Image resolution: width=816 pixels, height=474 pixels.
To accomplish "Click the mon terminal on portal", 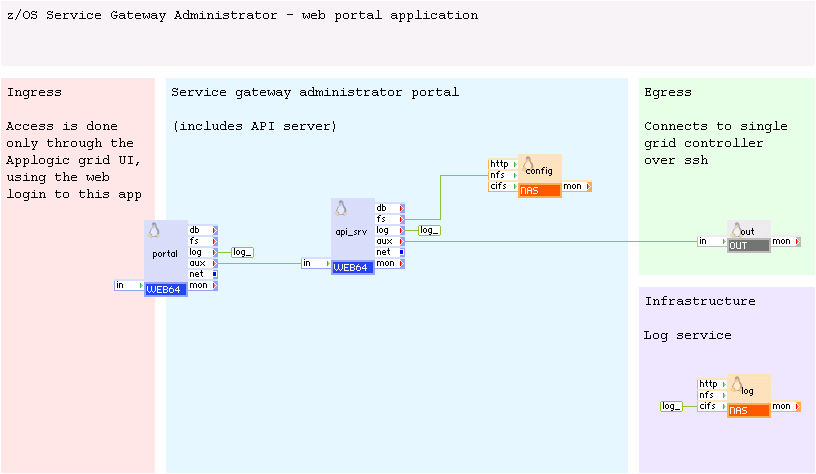I will (x=202, y=285).
